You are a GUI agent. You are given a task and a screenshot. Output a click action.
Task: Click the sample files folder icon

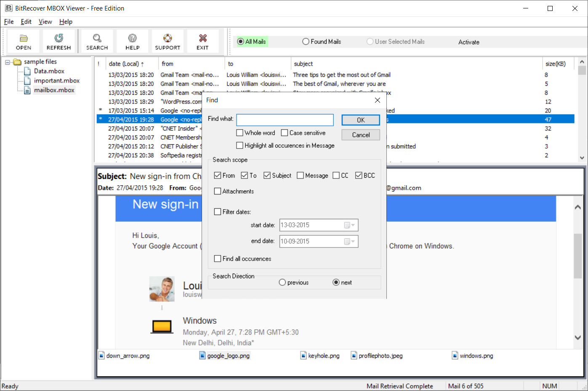pos(17,62)
